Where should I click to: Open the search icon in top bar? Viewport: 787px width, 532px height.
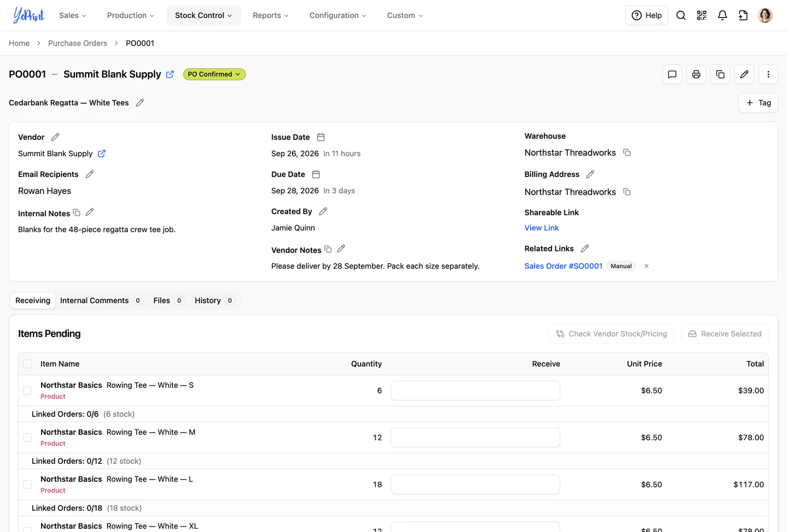coord(681,15)
